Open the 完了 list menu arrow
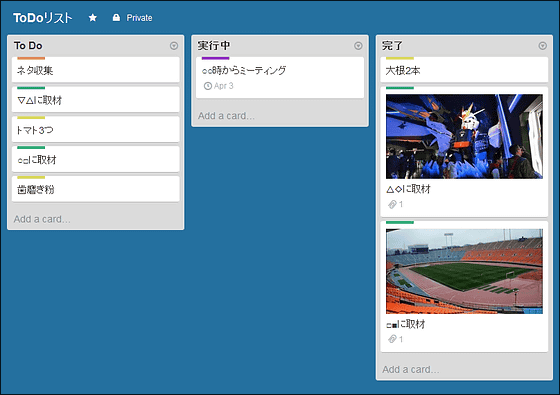This screenshot has width=560, height=395. [542, 46]
